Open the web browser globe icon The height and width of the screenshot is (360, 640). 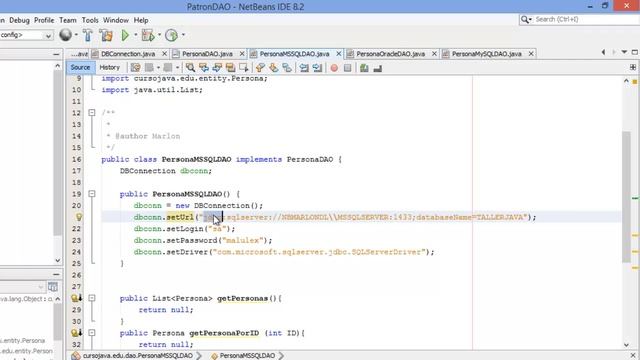coord(65,35)
